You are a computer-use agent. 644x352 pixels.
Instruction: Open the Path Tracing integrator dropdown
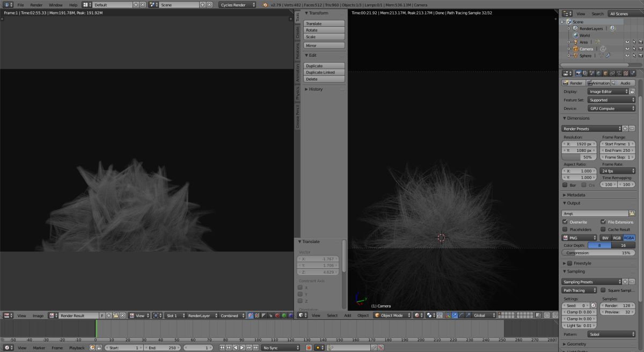coord(580,290)
